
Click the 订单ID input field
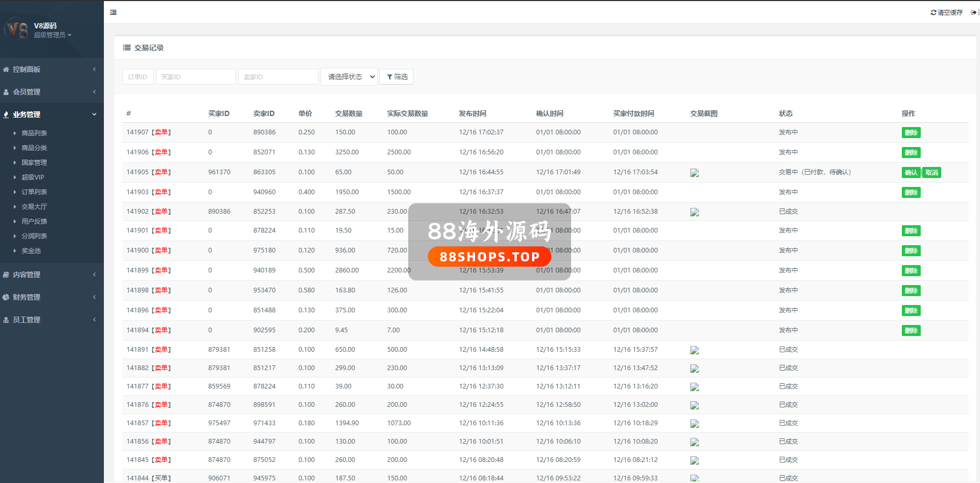coord(137,77)
